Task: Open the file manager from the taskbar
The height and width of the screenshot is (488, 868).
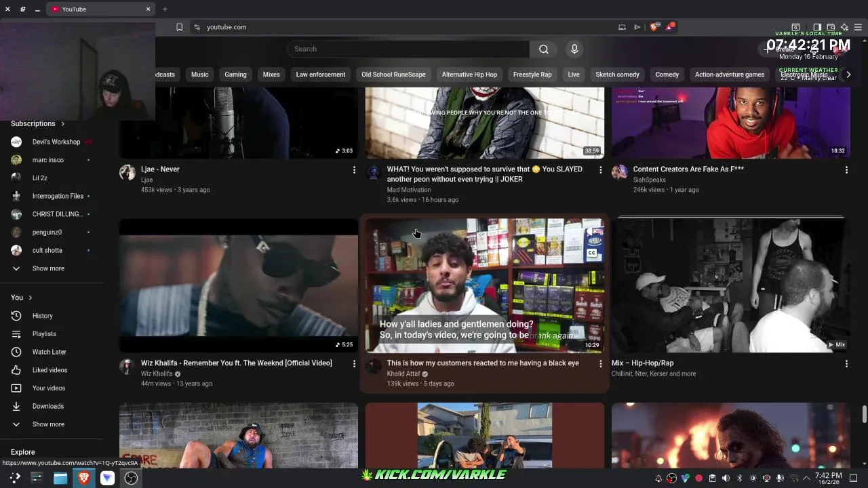Action: point(60,478)
